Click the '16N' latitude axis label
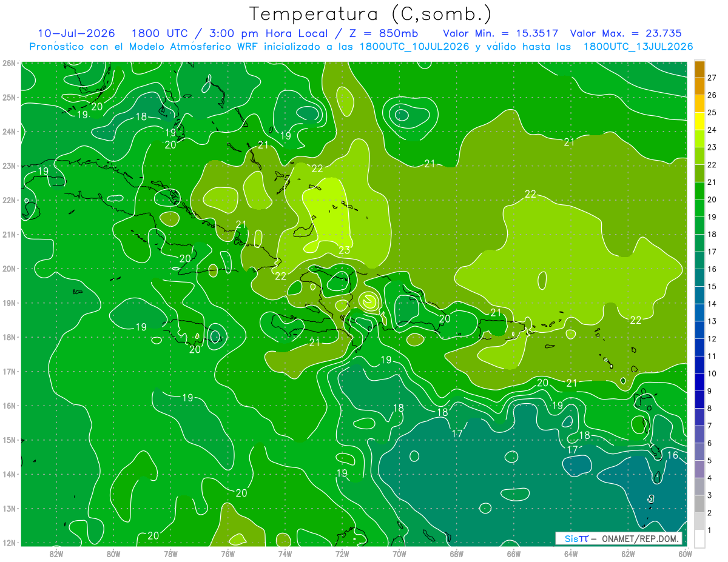This screenshot has width=728, height=562. [9, 406]
